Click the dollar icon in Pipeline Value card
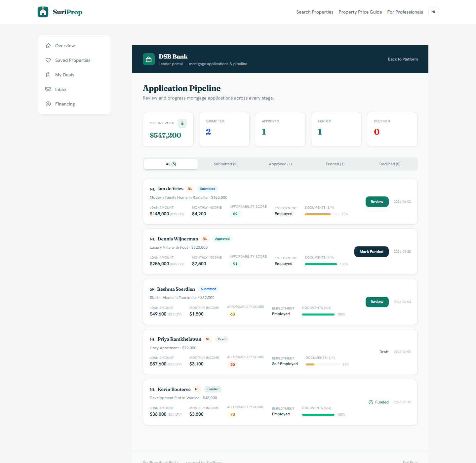This screenshot has height=463, width=476. [182, 123]
